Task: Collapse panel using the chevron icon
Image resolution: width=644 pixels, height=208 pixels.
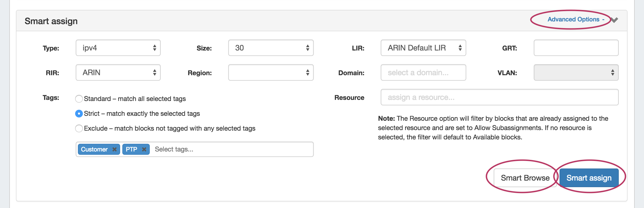Action: click(x=614, y=20)
